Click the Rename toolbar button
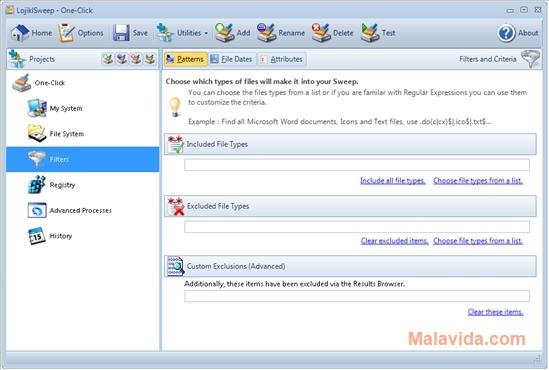The width and height of the screenshot is (549, 370). [281, 33]
